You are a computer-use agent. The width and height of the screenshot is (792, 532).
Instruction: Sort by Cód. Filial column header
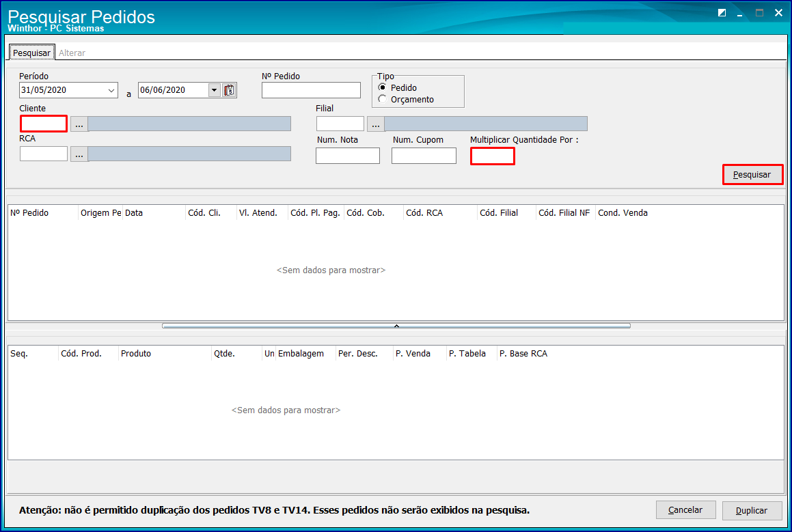pos(506,213)
